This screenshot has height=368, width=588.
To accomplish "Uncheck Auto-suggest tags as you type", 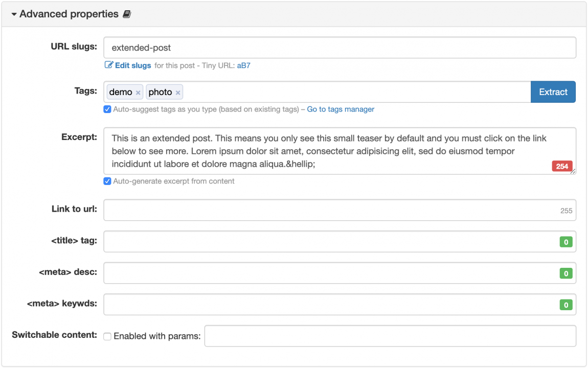I will tap(107, 109).
